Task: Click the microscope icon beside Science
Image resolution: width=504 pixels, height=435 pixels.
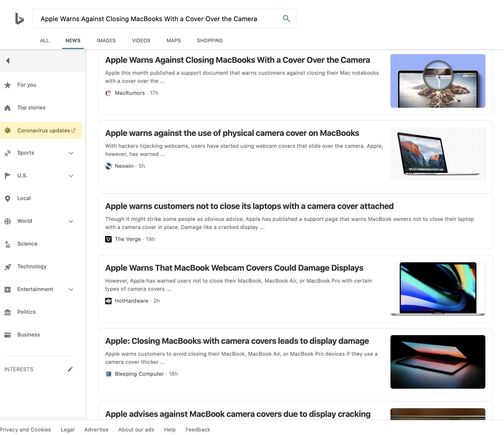Action: tap(8, 244)
